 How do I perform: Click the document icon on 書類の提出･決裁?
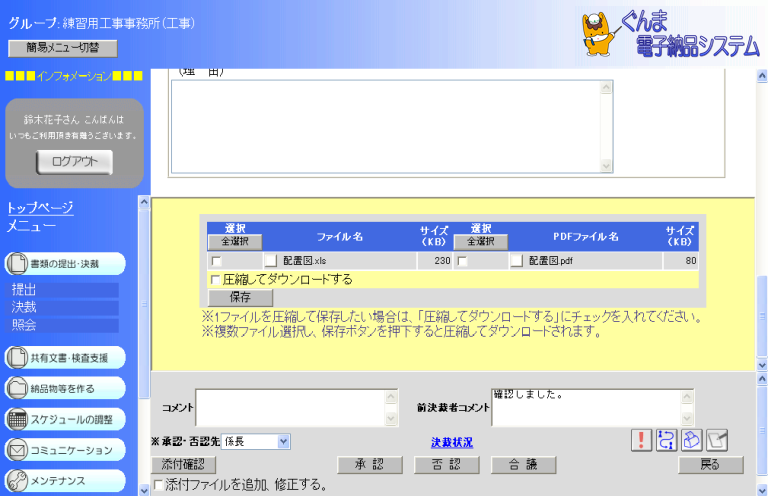click(x=17, y=264)
